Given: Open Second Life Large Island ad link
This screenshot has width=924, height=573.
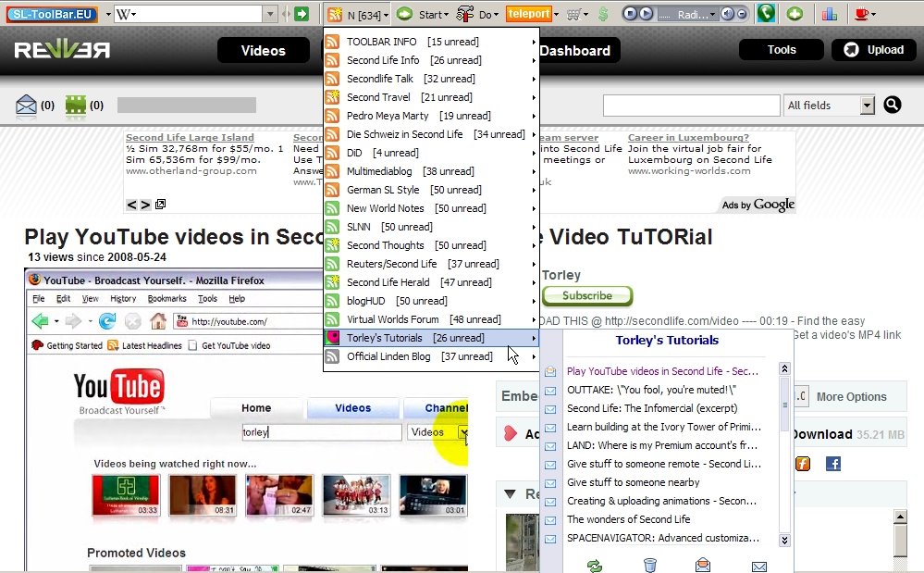Looking at the screenshot, I should pos(190,137).
